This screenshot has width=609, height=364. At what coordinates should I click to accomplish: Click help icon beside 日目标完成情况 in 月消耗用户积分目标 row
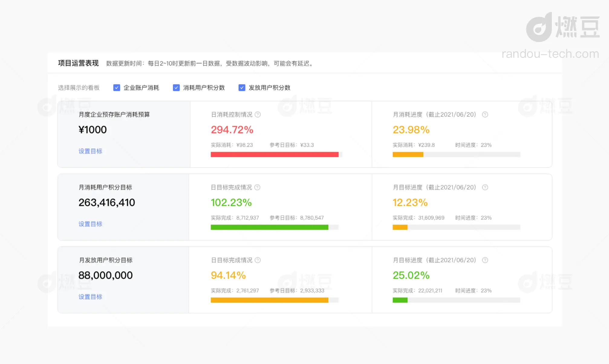click(x=257, y=187)
